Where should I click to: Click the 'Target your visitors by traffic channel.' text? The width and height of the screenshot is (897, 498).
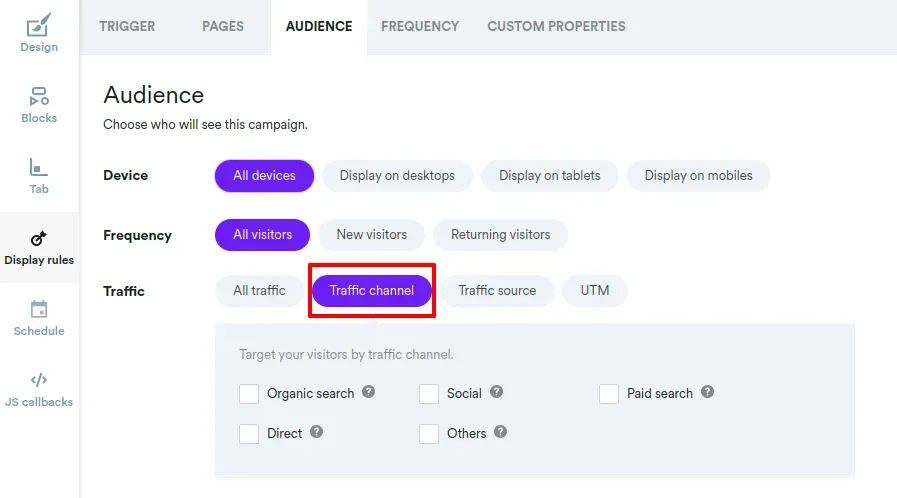346,354
